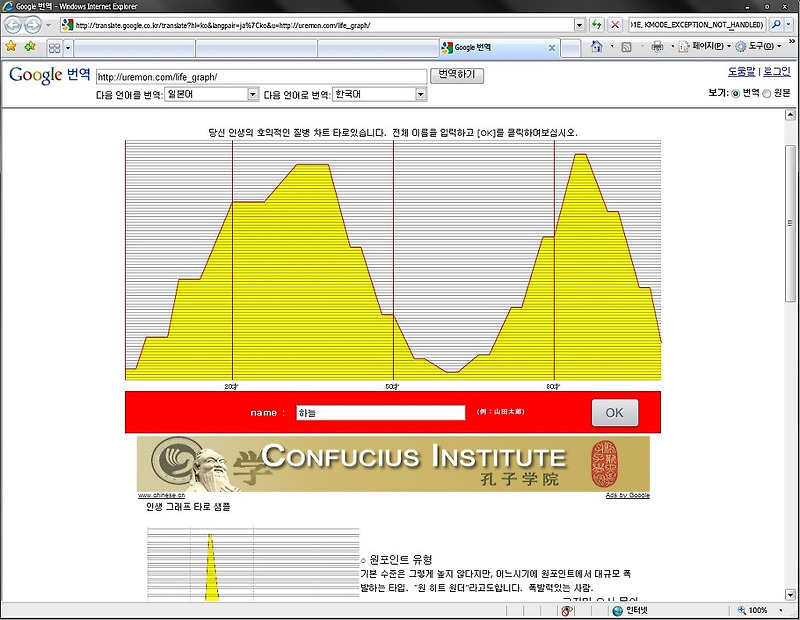Select the 번역 view radio button

click(735, 94)
